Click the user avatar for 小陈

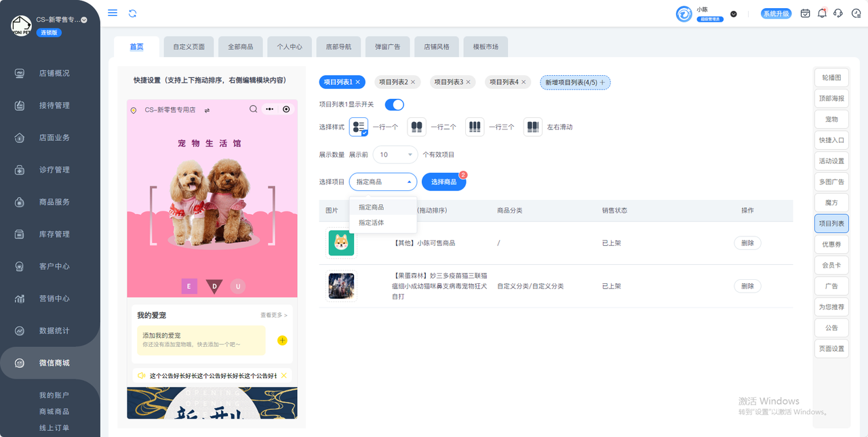pyautogui.click(x=684, y=14)
